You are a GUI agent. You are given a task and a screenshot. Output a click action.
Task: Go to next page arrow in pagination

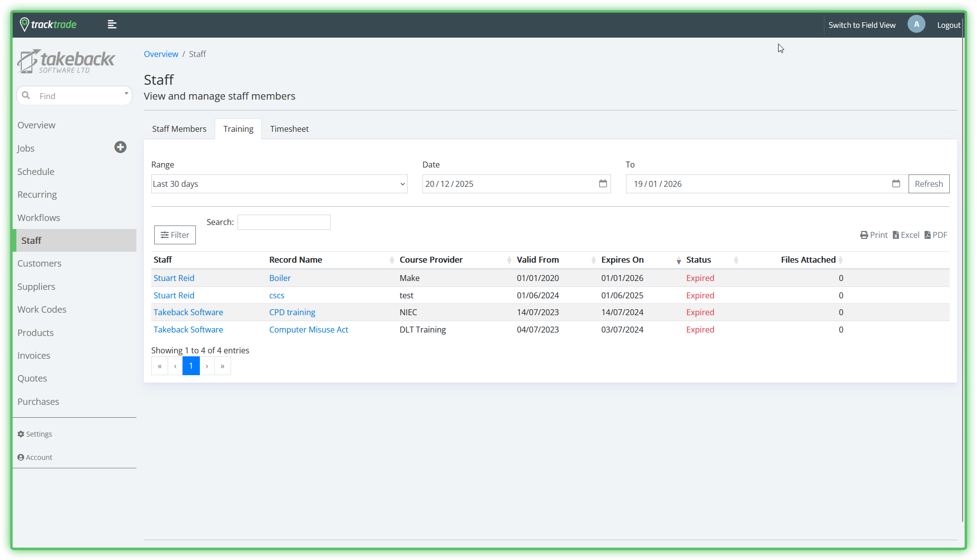pos(207,366)
